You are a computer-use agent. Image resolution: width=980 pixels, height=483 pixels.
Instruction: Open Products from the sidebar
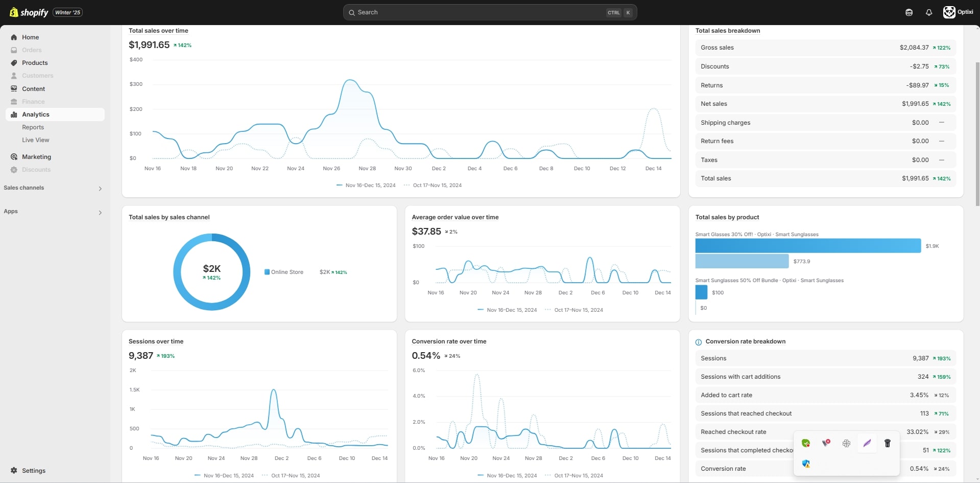click(35, 63)
